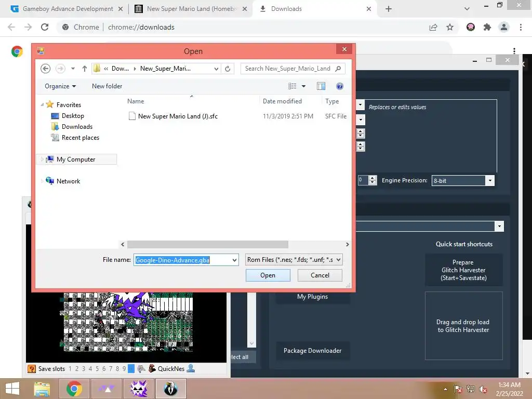Share this page icon in Chrome
Screen dimensions: 532x399
click(433, 27)
